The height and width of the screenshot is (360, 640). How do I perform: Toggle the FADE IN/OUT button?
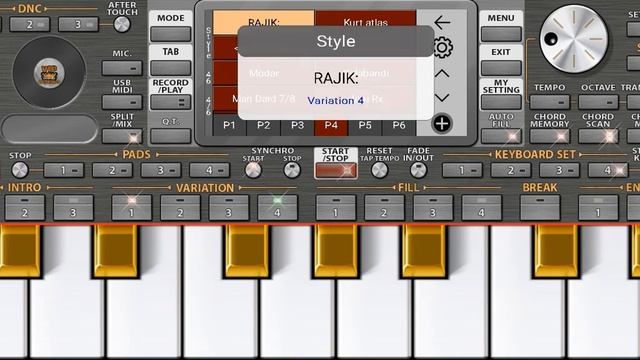pos(418,170)
